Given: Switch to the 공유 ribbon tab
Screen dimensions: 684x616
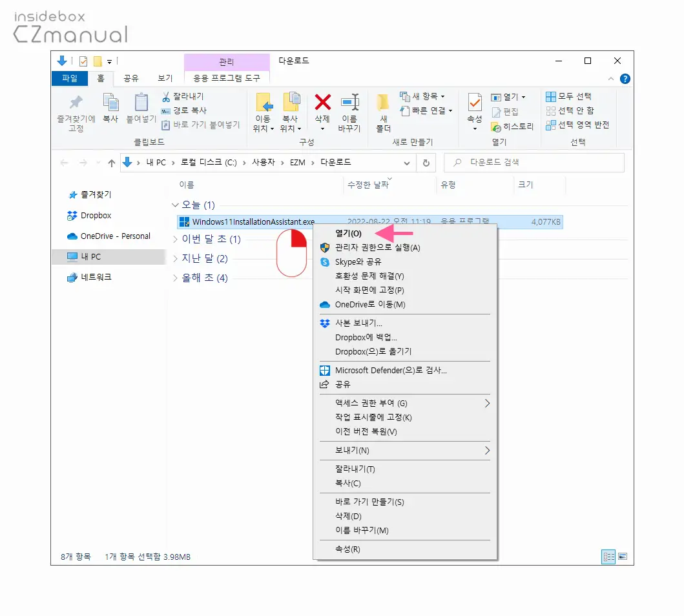Looking at the screenshot, I should point(131,78).
